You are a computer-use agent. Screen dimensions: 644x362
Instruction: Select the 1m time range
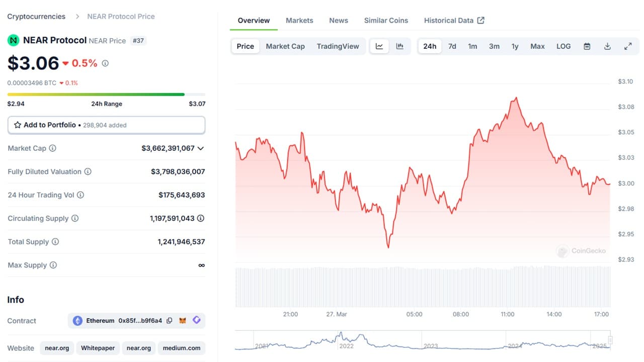(472, 46)
